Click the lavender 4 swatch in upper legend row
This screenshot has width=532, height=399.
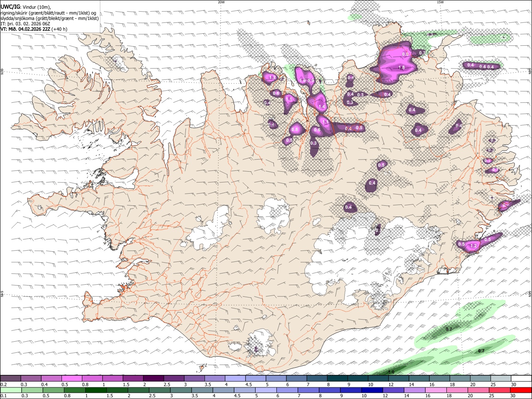(235, 379)
